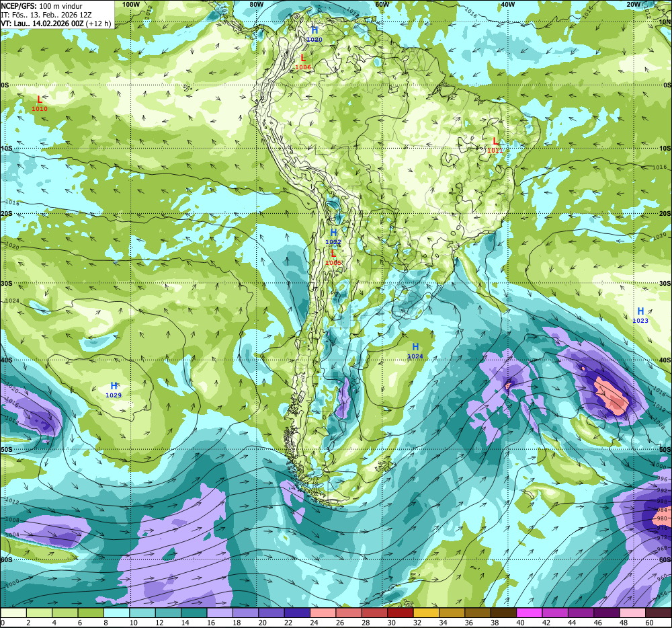Click the H 1020 high pressure marker
Image resolution: width=672 pixels, height=628 pixels.
click(x=314, y=34)
